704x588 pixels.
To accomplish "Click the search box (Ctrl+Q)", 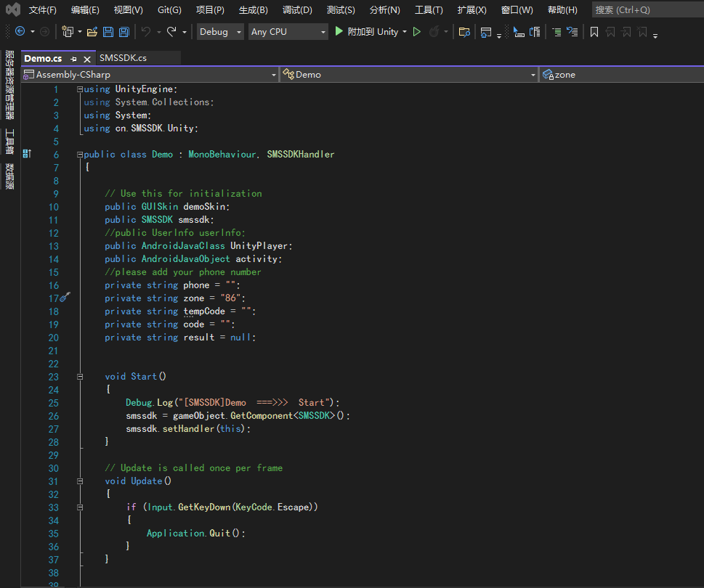I will 648,10.
